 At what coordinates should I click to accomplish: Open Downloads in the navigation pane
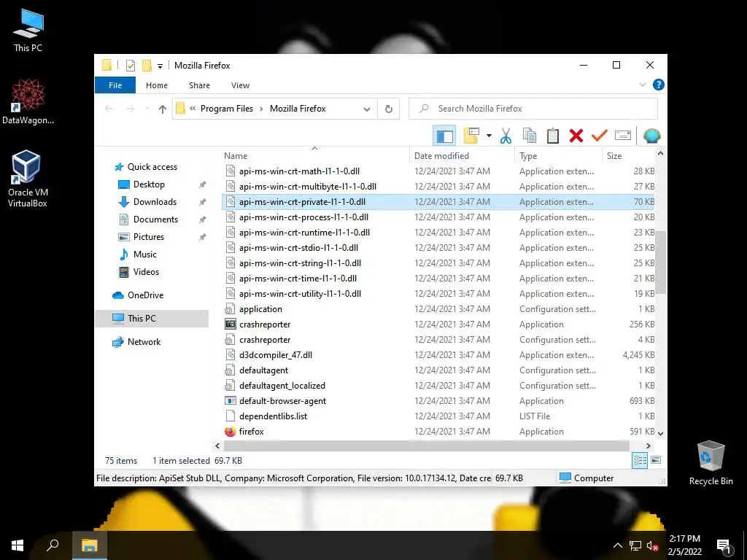(155, 202)
